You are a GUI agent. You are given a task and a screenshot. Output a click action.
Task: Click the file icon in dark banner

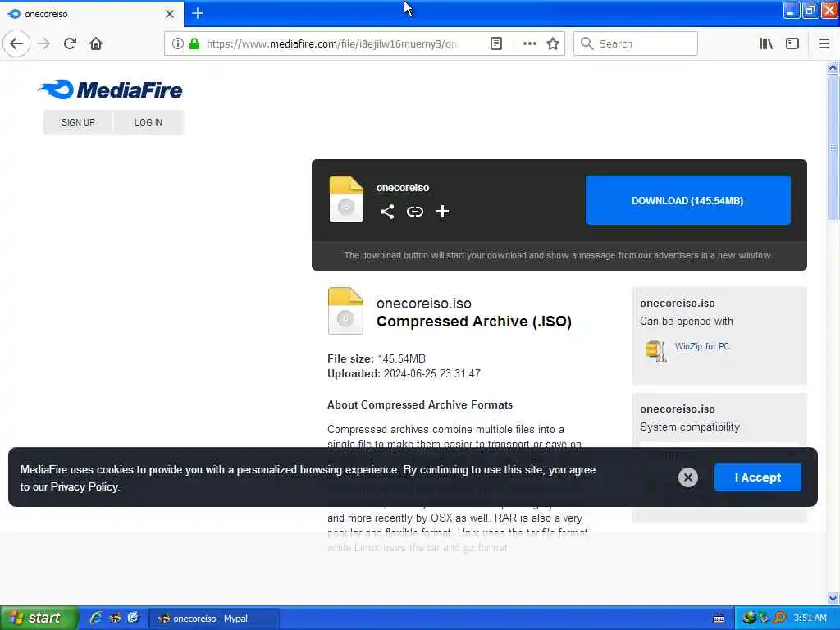(346, 199)
